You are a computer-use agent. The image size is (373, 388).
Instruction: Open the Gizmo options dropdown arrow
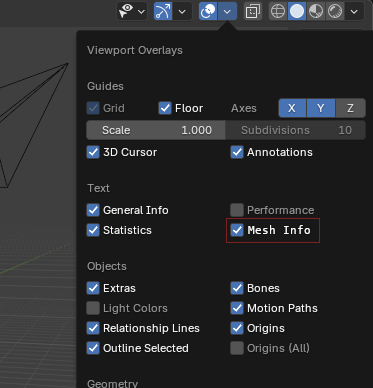pos(182,12)
